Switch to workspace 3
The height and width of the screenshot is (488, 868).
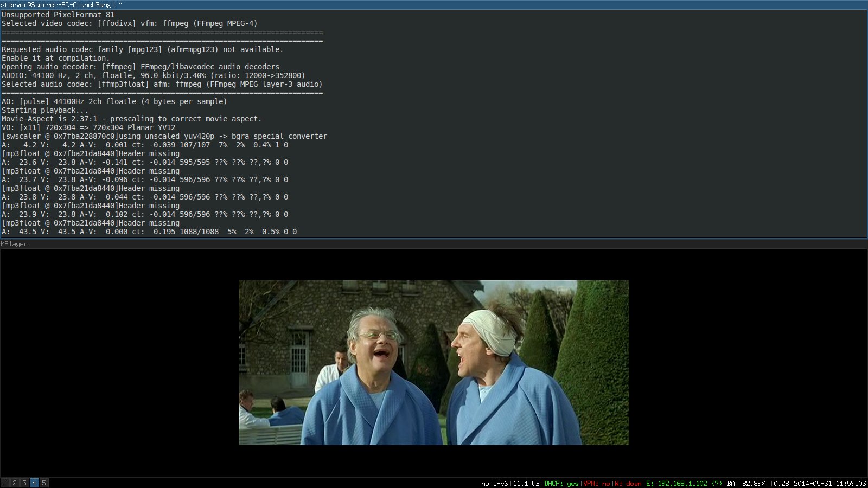tap(24, 483)
